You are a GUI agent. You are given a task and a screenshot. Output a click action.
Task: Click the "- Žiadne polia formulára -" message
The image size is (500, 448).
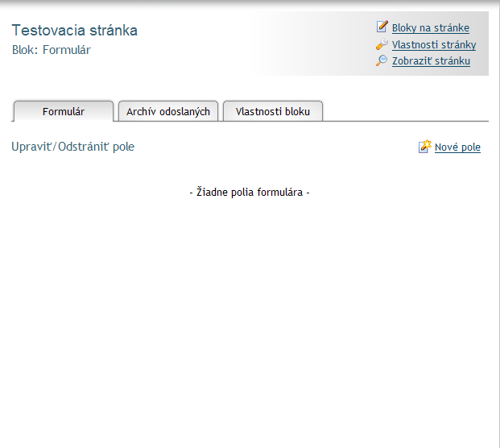coord(250,192)
